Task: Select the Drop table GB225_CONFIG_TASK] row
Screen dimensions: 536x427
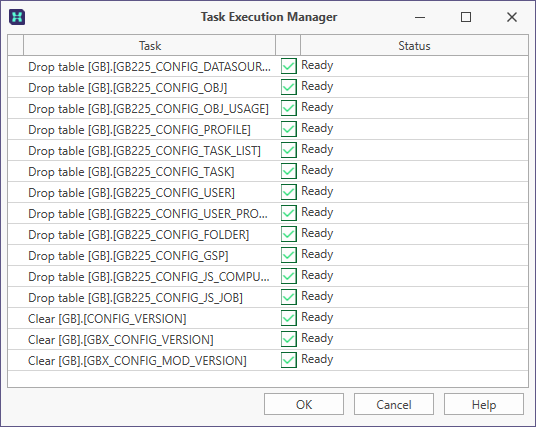Action: click(268, 171)
